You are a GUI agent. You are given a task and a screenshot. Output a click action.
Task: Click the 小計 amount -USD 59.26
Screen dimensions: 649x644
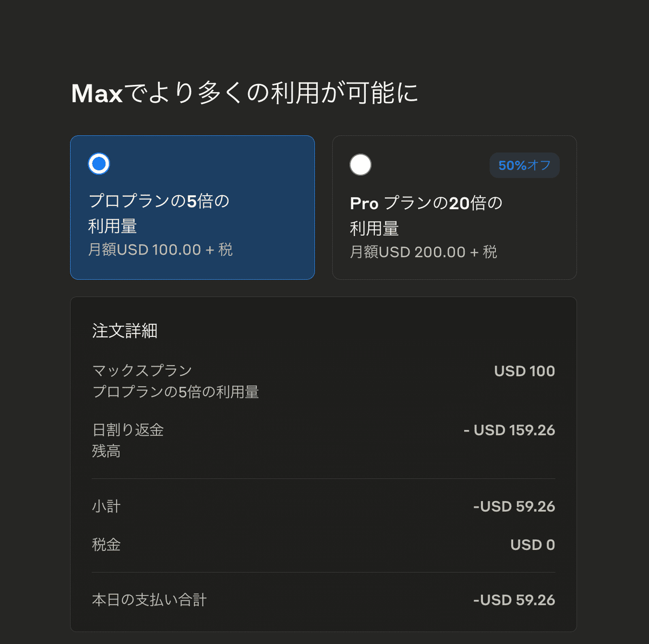pos(514,506)
